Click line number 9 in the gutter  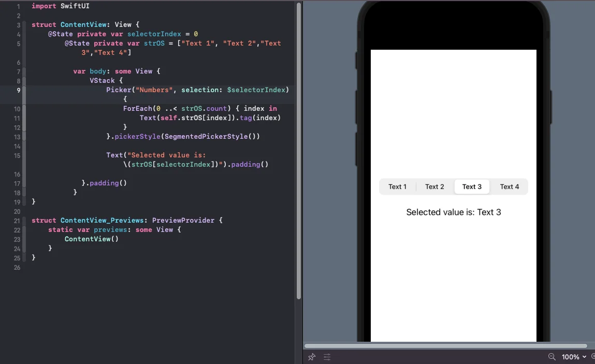point(18,90)
